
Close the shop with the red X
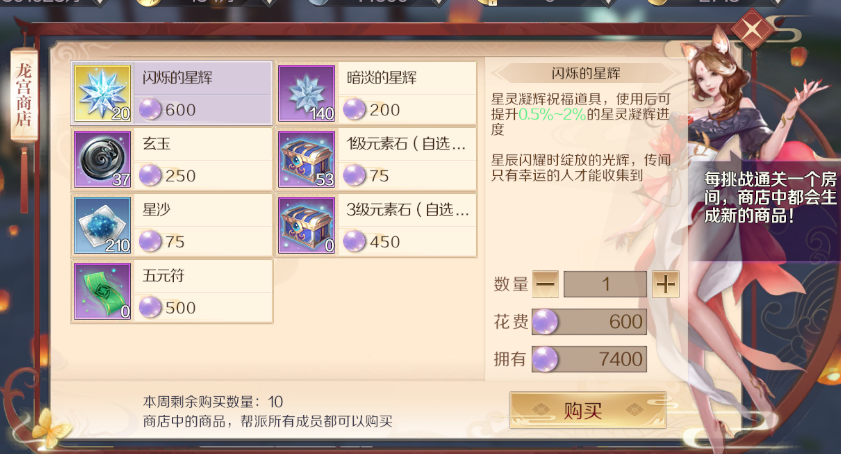(x=752, y=29)
